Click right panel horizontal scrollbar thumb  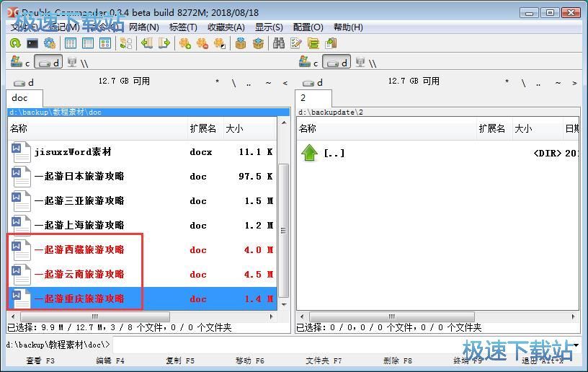click(391, 316)
